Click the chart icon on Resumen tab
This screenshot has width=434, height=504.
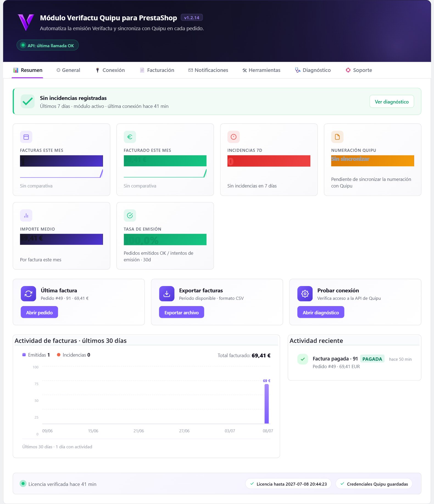tap(16, 70)
